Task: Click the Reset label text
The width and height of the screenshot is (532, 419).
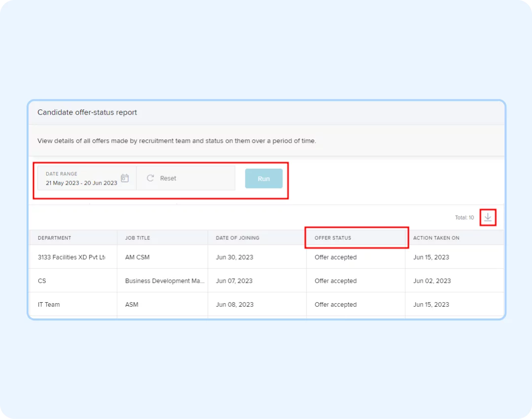Action: [x=168, y=178]
